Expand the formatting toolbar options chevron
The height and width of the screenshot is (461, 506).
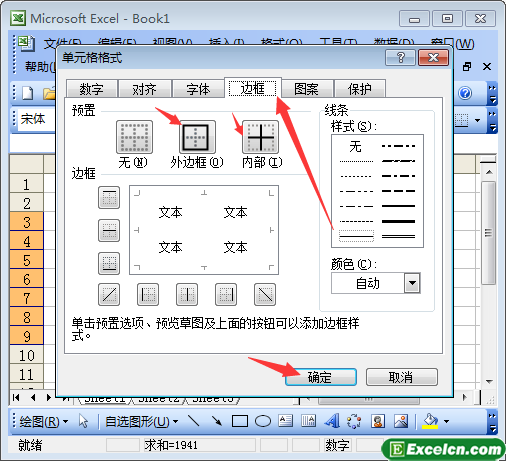(x=492, y=120)
